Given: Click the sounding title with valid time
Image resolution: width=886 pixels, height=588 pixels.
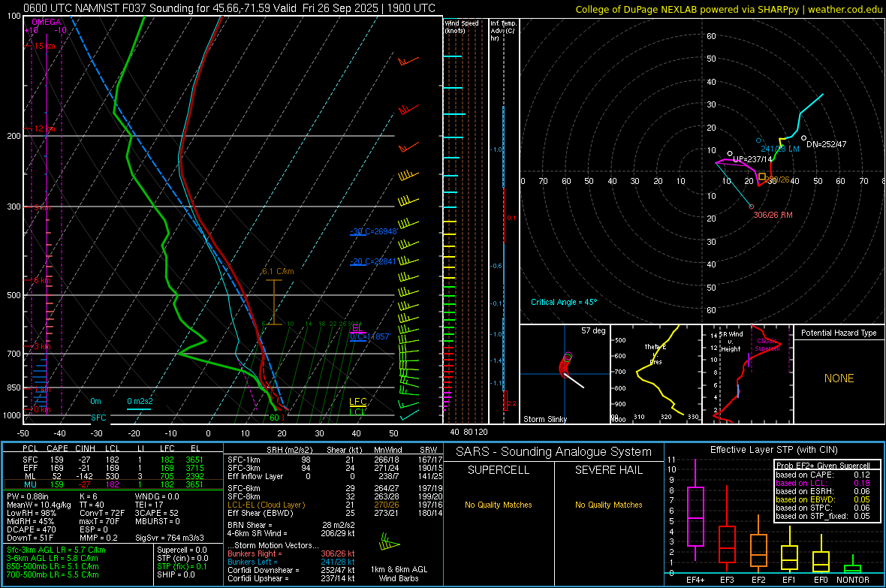Looking at the screenshot, I should tap(230, 8).
